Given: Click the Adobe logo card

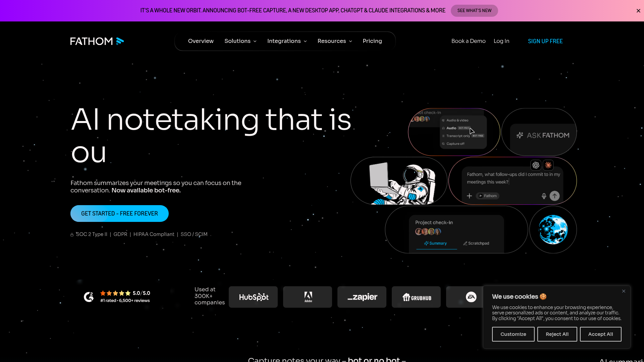Looking at the screenshot, I should coord(308,297).
